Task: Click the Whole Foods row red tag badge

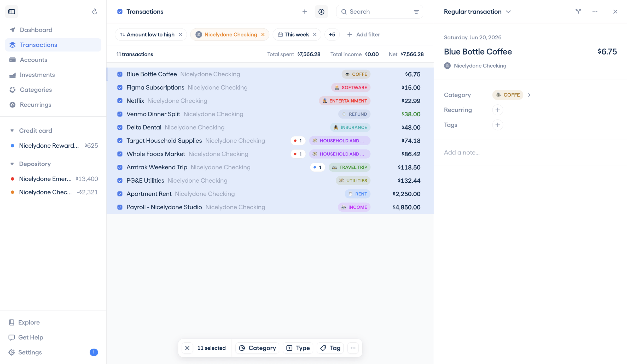Action: [x=298, y=154]
